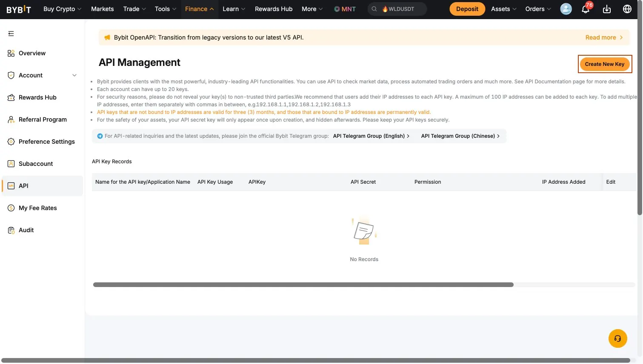Open the user profile avatar
Image resolution: width=643 pixels, height=364 pixels.
[x=566, y=9]
